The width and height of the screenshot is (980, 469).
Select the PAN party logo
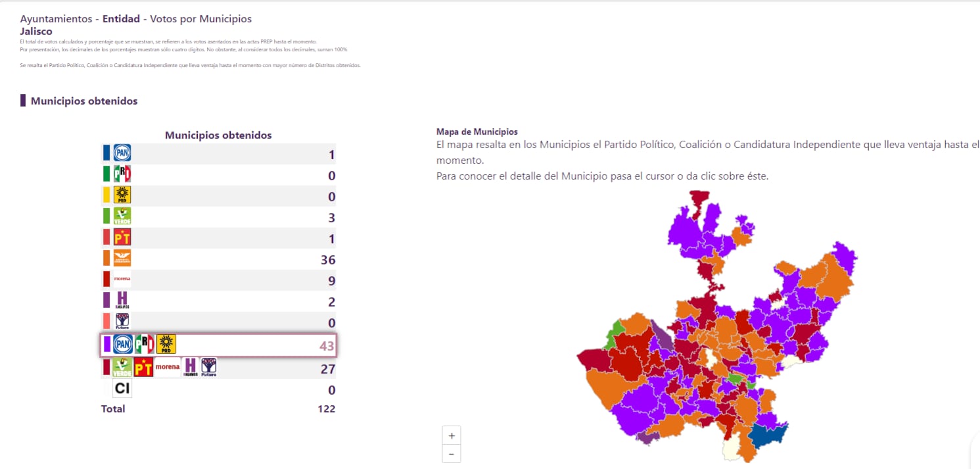(x=124, y=152)
